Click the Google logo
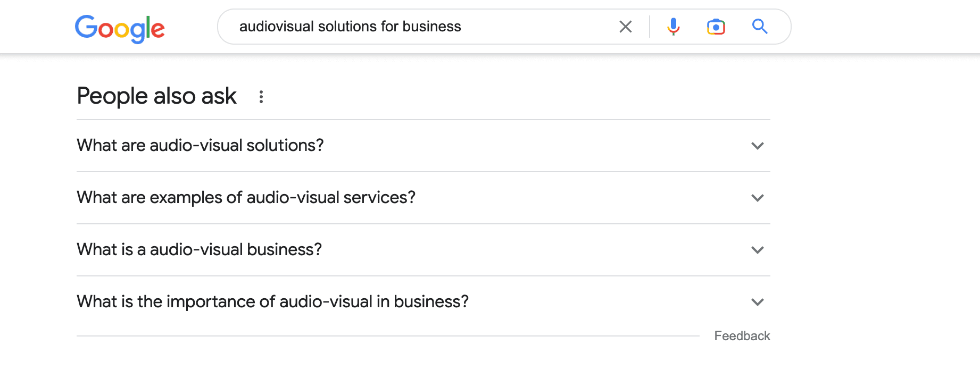980x387 pixels. pos(120,28)
